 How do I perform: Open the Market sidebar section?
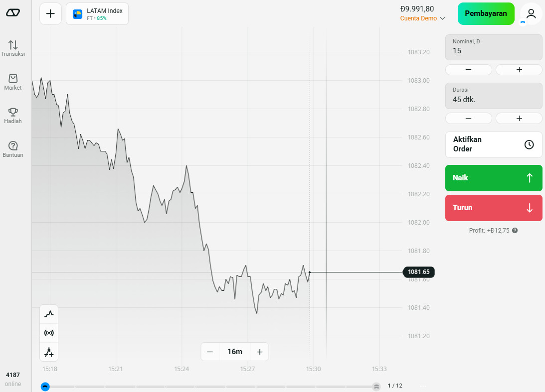[13, 82]
